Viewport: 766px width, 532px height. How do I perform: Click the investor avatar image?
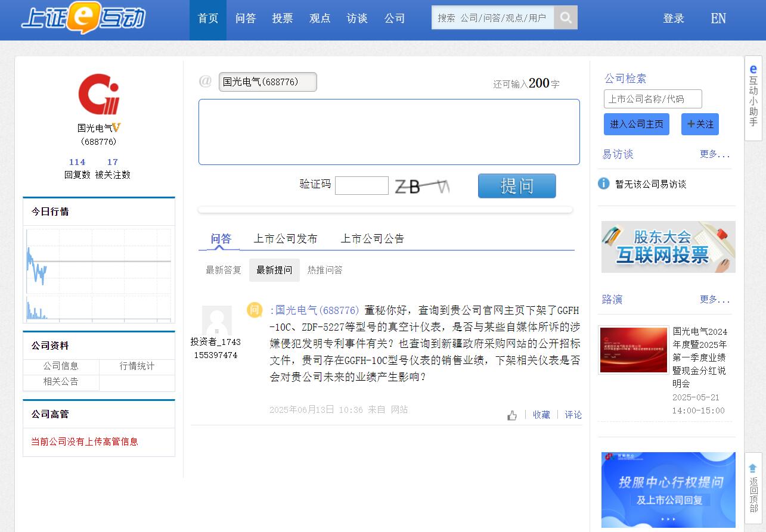(x=216, y=321)
